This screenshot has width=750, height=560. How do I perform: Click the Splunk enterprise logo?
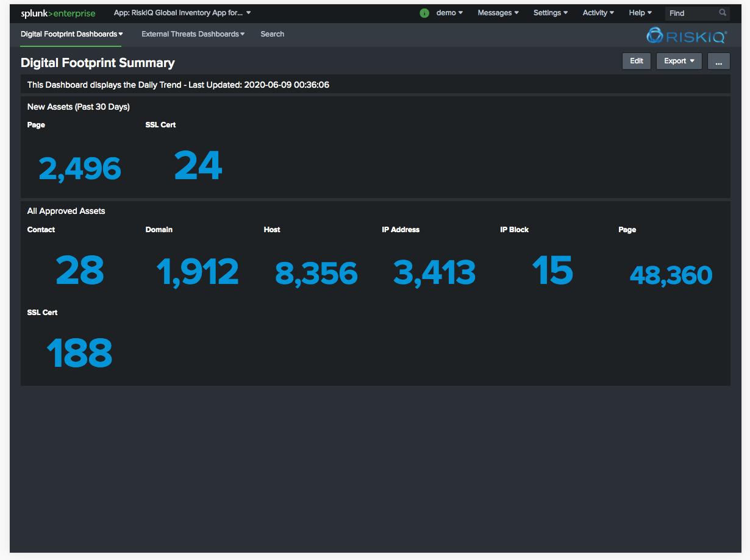58,13
